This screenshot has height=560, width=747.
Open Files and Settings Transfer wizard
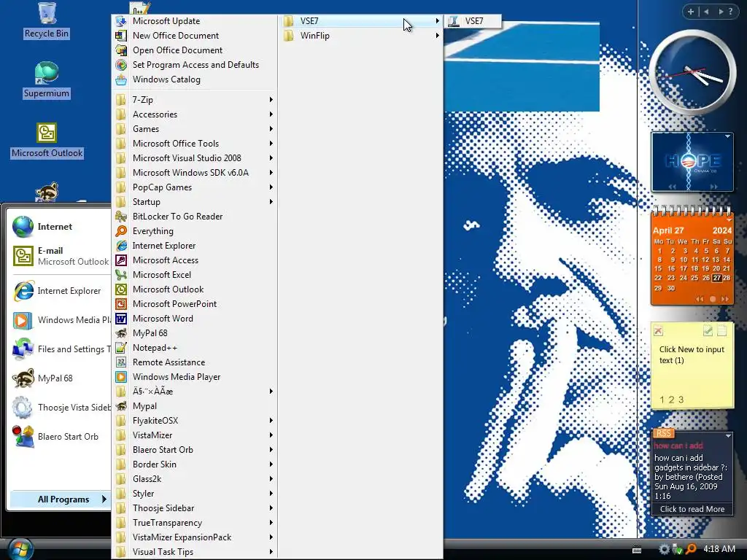(x=61, y=349)
